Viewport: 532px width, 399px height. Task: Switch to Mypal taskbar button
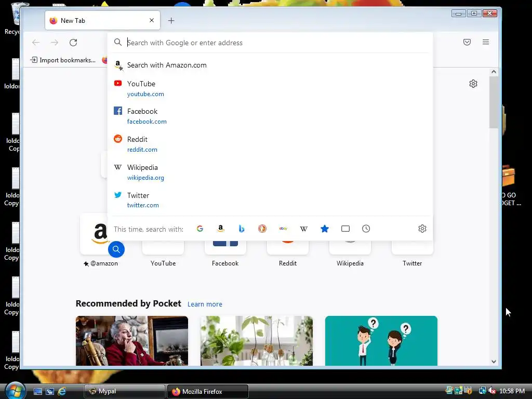(x=124, y=392)
